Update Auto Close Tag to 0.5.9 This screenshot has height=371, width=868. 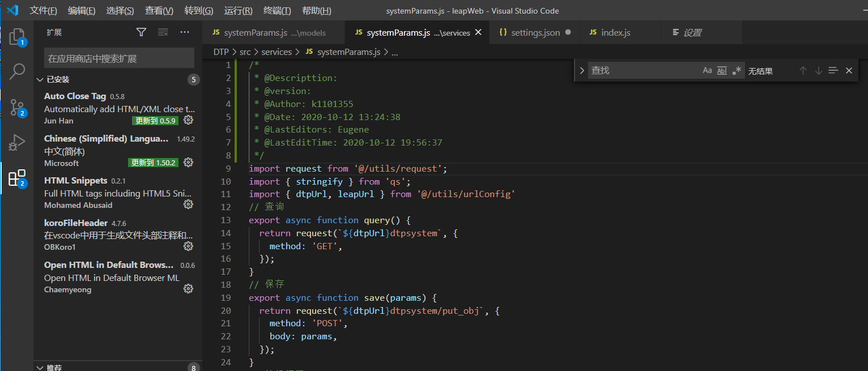[x=155, y=120]
